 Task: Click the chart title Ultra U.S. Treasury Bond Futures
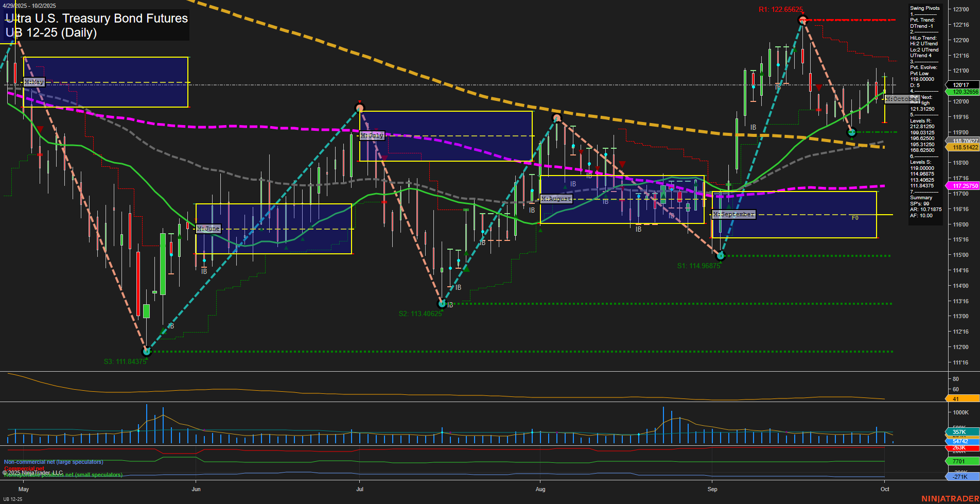[x=97, y=19]
